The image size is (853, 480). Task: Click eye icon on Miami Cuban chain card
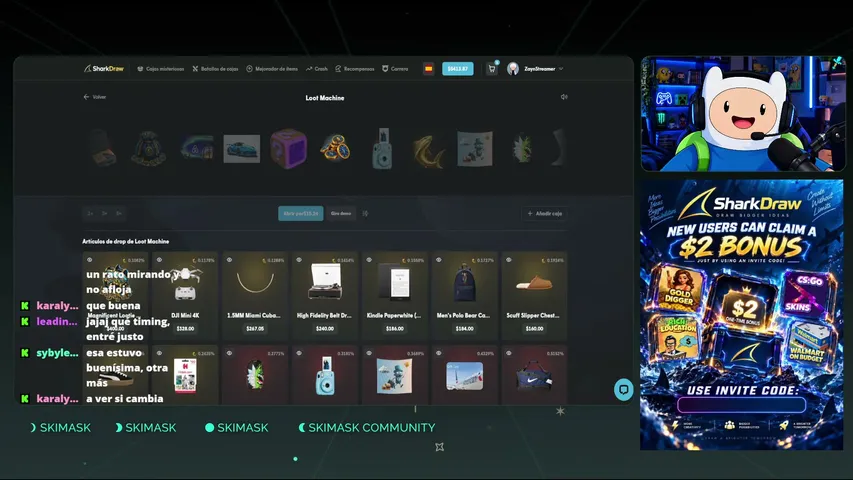point(229,260)
